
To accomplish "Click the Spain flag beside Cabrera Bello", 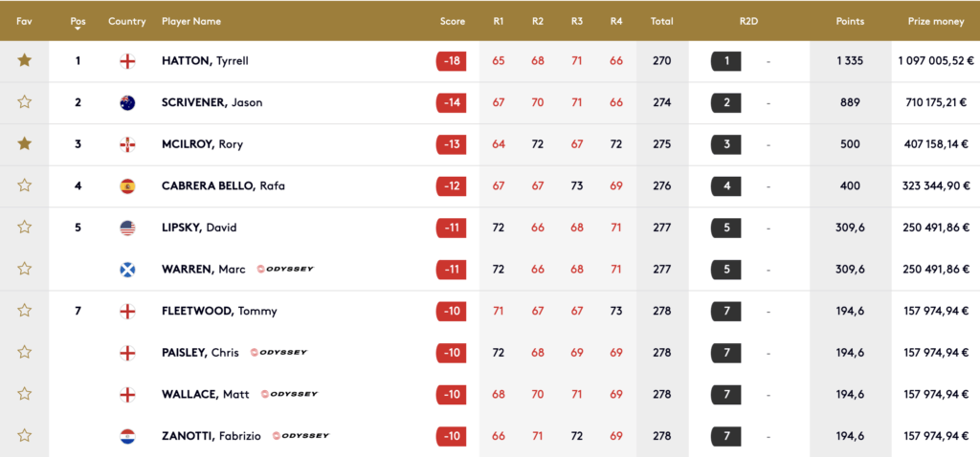I will 127,185.
